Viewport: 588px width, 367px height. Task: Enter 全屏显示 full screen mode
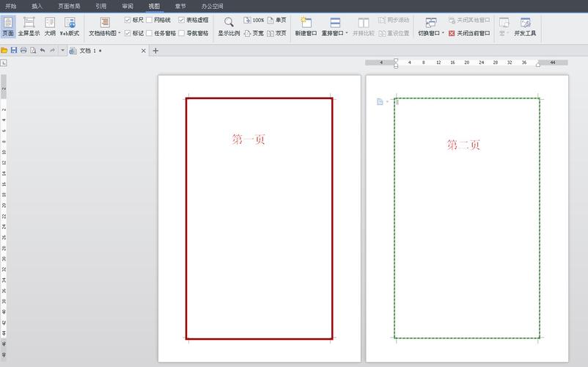tap(29, 26)
